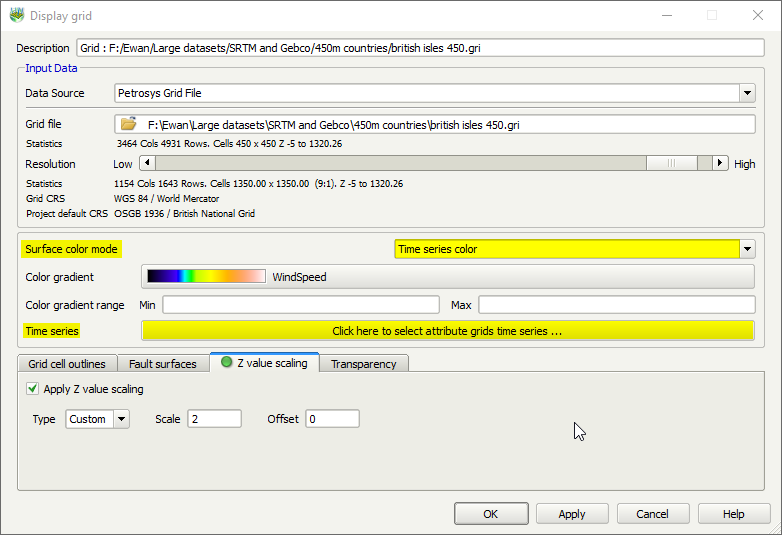782x535 pixels.
Task: Click the Scale input field
Action: coord(213,419)
